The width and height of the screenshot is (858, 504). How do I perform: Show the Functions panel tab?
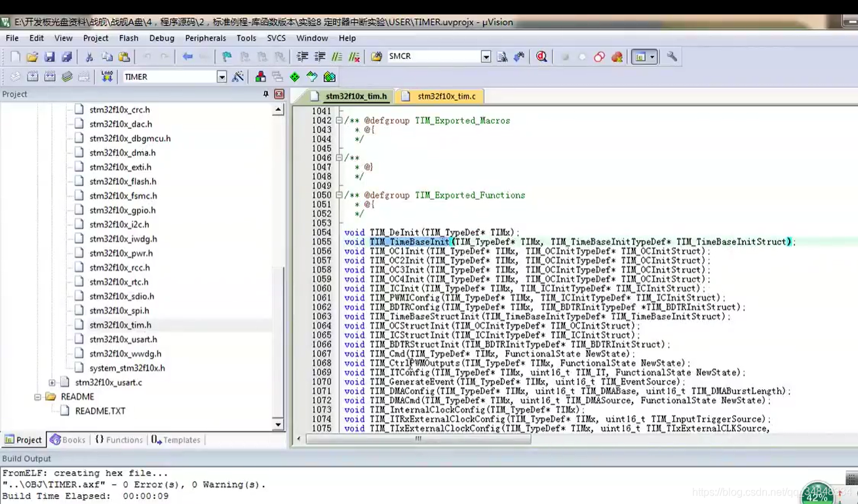click(x=119, y=440)
